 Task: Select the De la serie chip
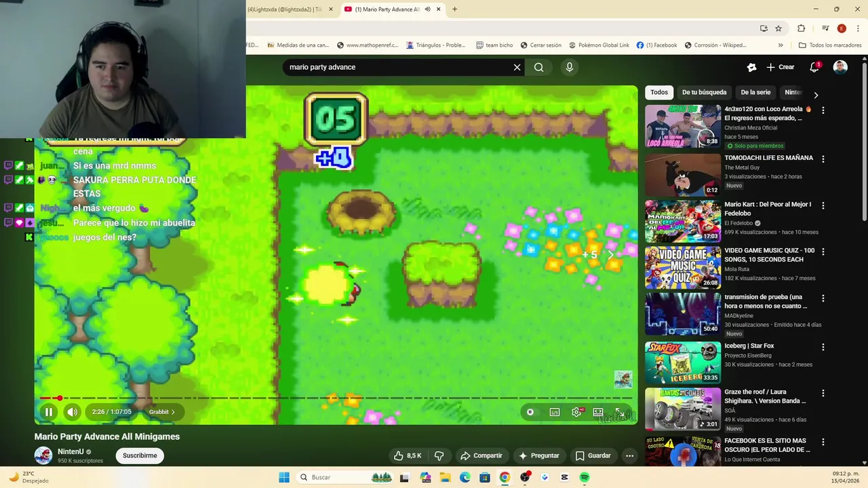[x=755, y=92]
